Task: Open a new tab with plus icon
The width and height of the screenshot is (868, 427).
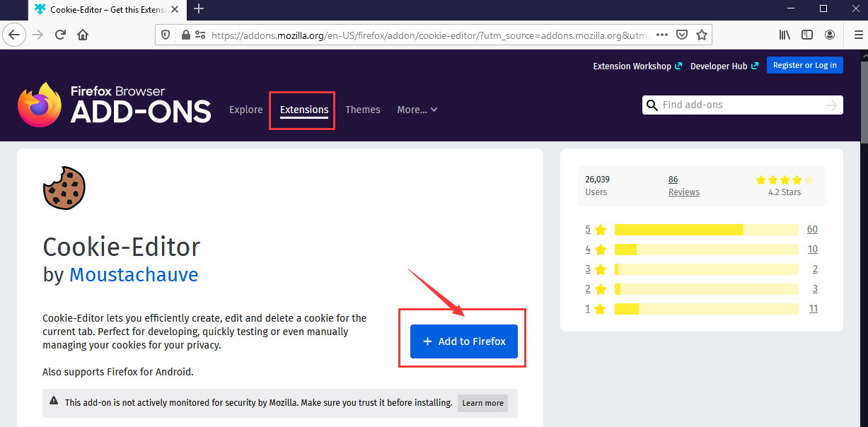Action: click(199, 8)
